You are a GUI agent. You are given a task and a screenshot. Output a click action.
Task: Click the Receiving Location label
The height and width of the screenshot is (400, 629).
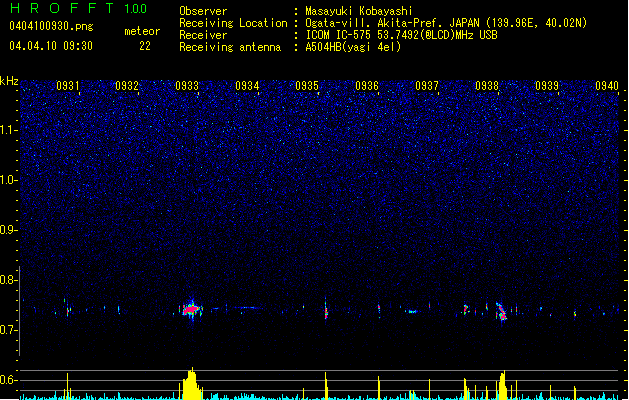click(x=233, y=23)
